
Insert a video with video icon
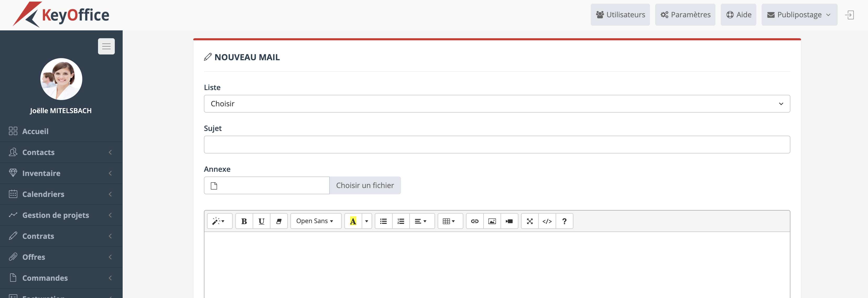pyautogui.click(x=509, y=221)
